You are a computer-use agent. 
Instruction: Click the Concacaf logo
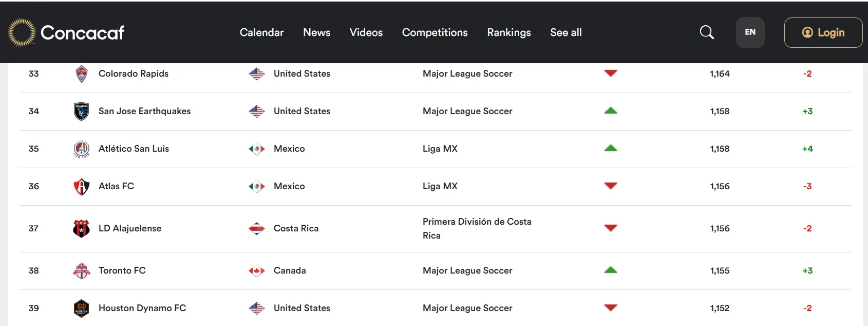point(66,32)
